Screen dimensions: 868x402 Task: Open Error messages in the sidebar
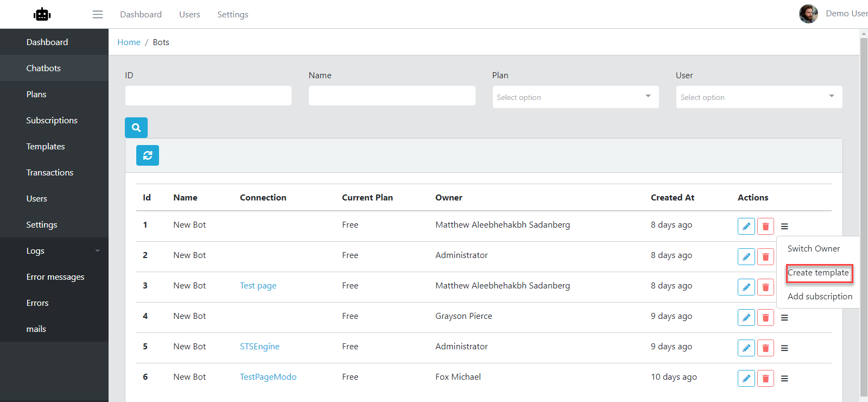click(54, 277)
